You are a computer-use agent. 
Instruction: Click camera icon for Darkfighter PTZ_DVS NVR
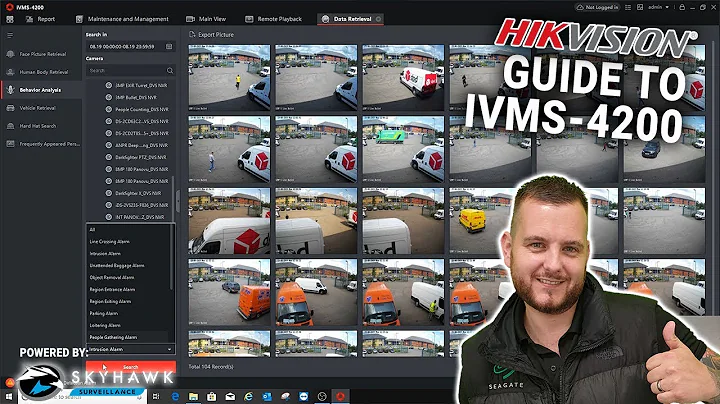tap(109, 157)
